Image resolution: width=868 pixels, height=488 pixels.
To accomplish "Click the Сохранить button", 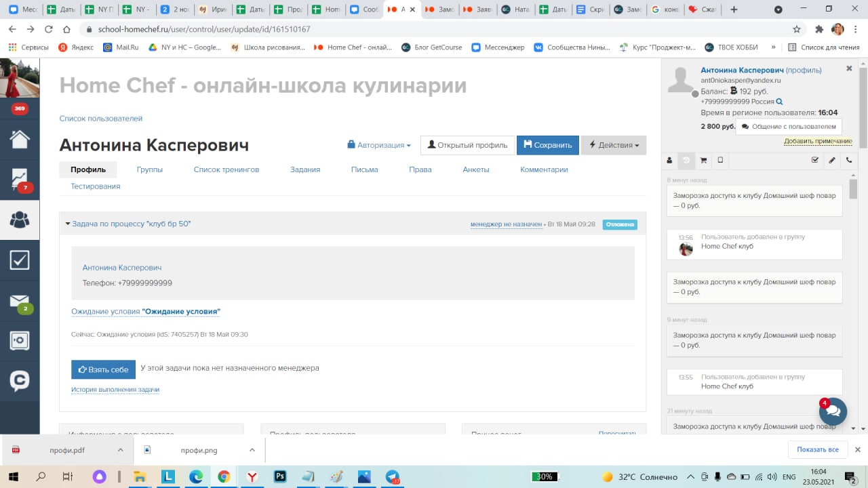I will point(548,145).
